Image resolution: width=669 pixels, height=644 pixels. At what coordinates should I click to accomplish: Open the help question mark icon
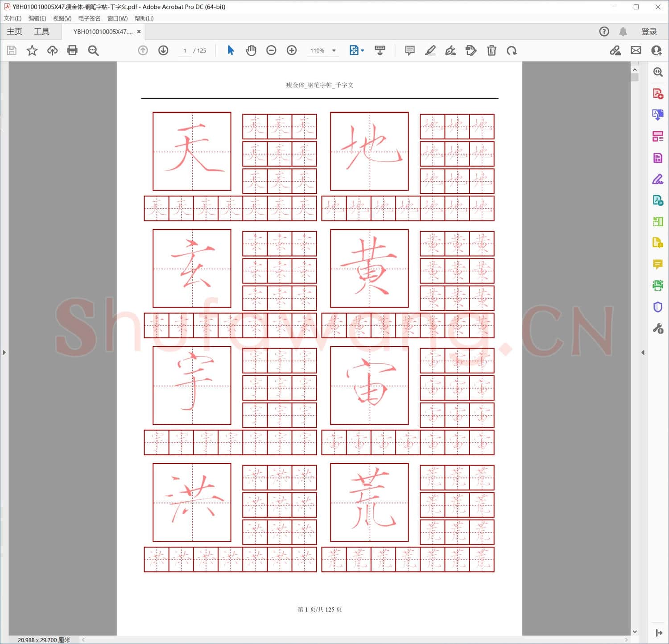click(604, 32)
